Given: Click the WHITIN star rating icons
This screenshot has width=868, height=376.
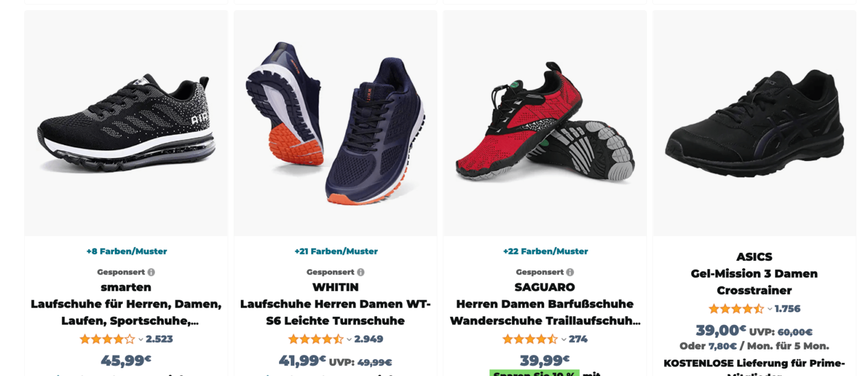Looking at the screenshot, I should 316,339.
